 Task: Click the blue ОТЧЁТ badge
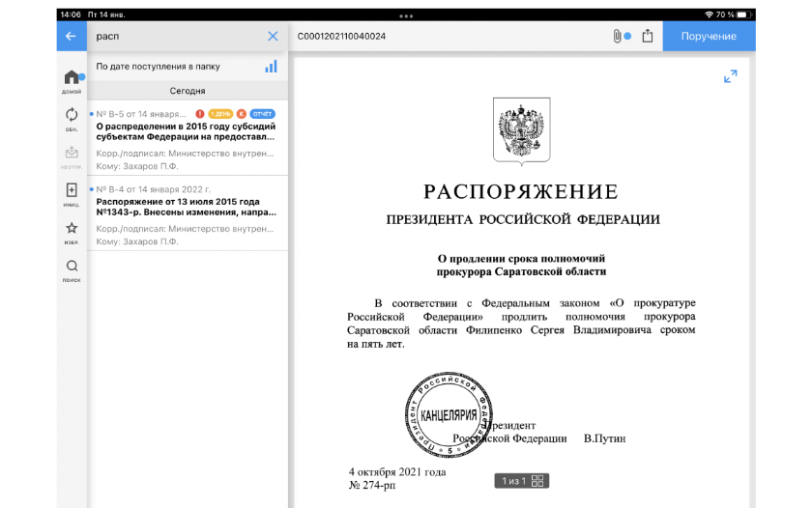[263, 114]
